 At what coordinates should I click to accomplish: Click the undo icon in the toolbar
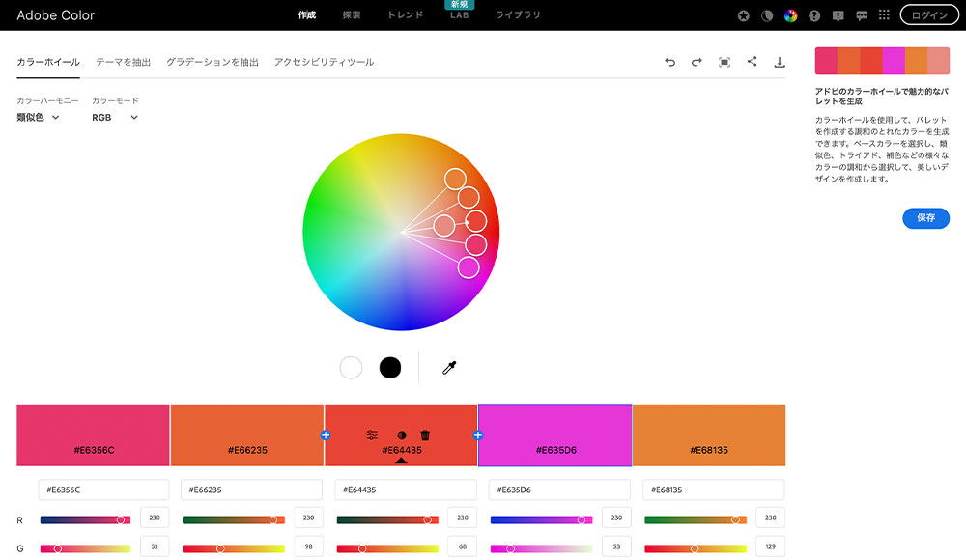pyautogui.click(x=669, y=61)
